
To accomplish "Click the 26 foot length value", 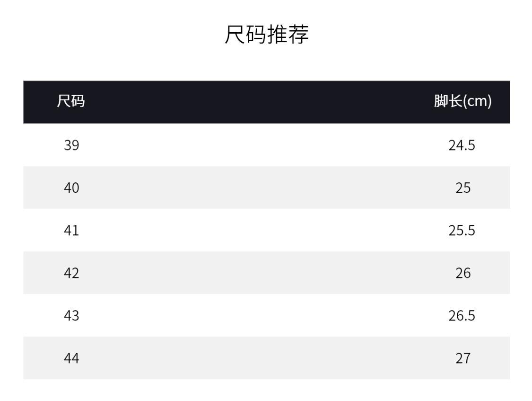I will tap(463, 273).
